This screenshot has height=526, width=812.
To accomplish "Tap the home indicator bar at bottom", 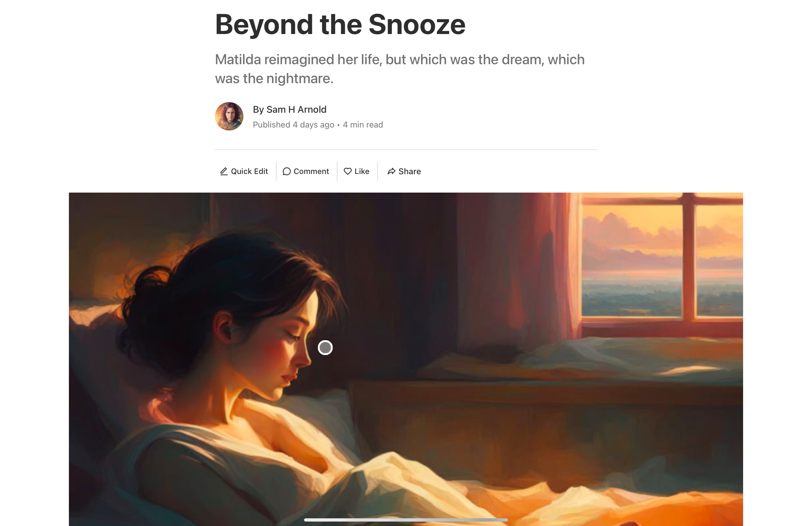I will [406, 520].
